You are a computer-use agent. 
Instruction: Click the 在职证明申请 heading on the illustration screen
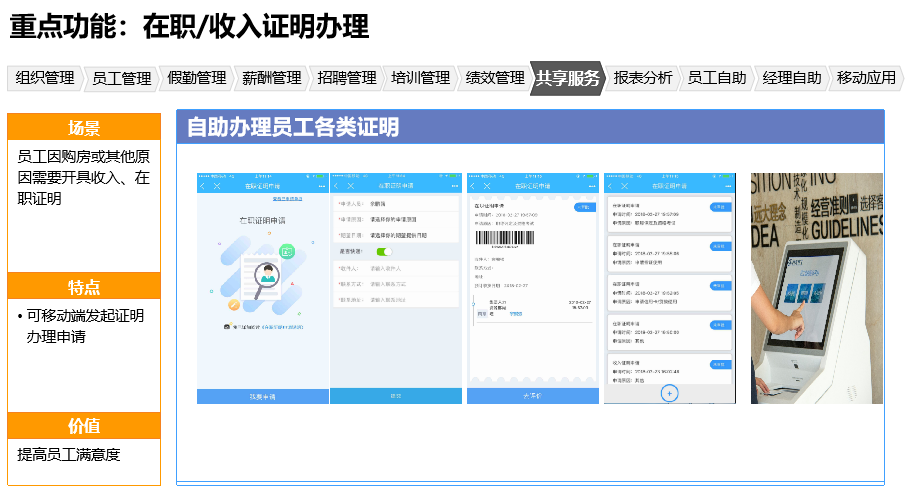coord(263,220)
